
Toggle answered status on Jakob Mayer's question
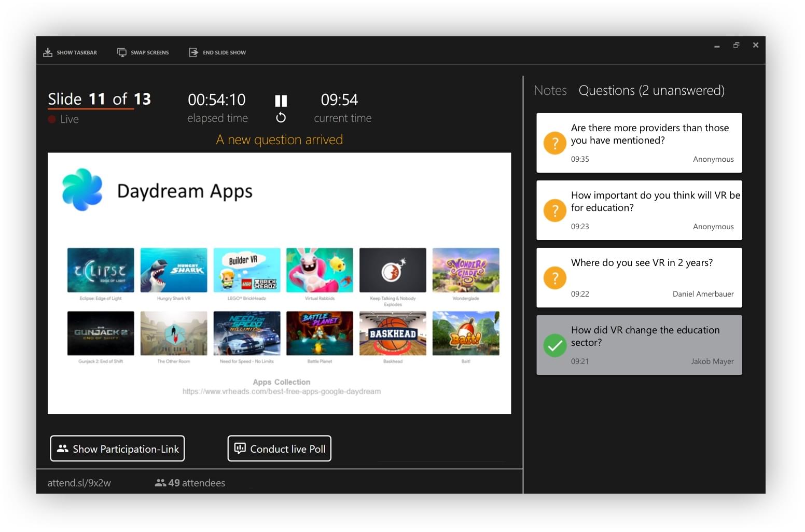pos(554,345)
